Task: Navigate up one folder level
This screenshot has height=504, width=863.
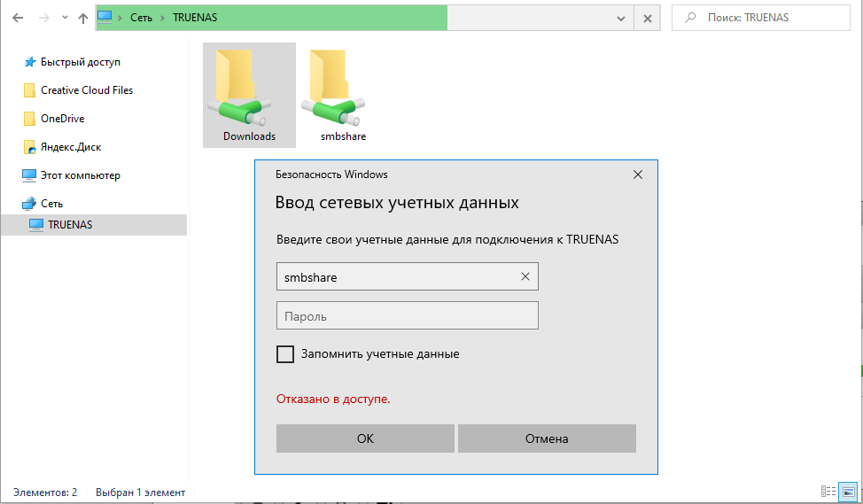Action: click(83, 18)
